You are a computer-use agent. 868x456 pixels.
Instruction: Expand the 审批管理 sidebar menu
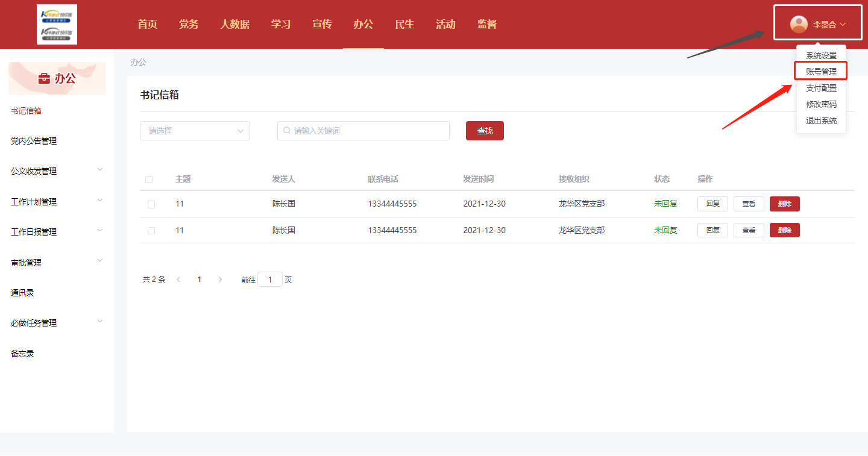[57, 263]
